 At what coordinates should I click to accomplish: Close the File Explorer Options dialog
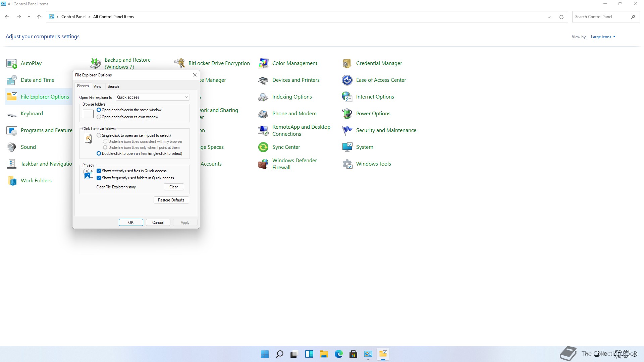(195, 75)
